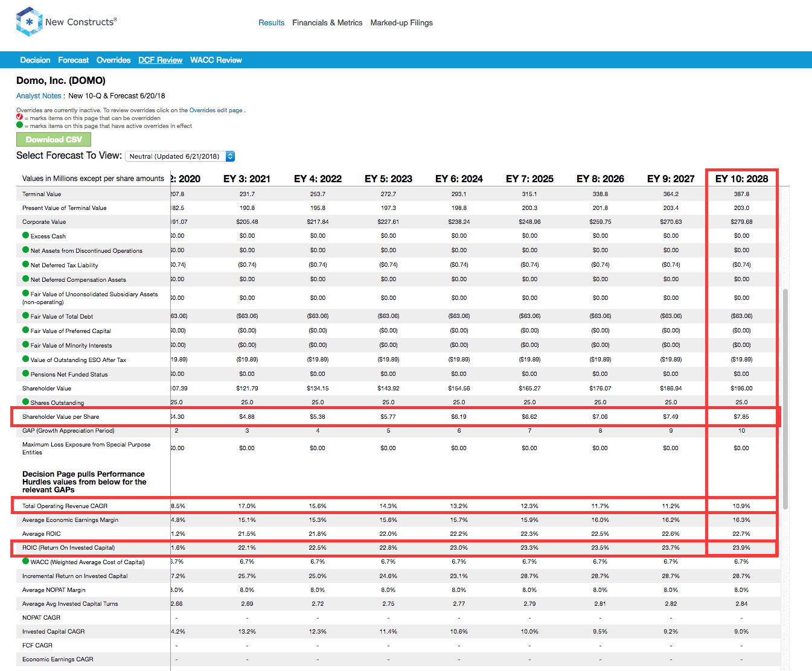Click the Overrides edit page link

click(216, 110)
